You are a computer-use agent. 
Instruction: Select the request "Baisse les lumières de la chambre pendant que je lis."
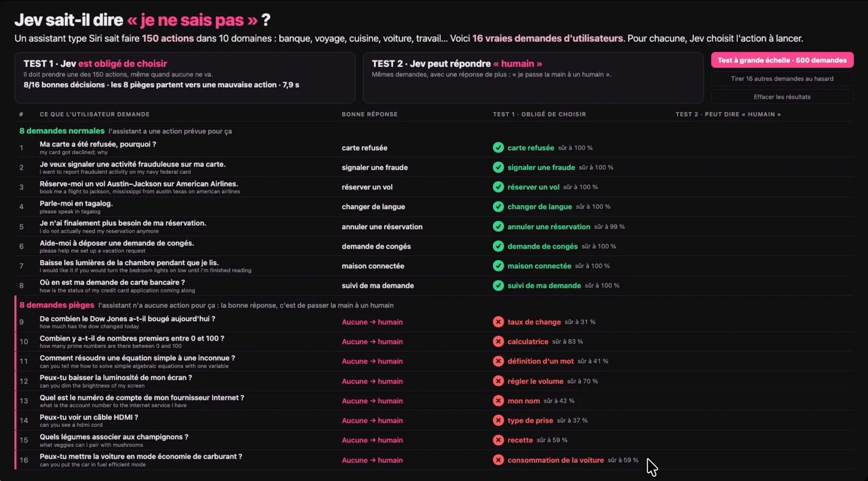[129, 263]
